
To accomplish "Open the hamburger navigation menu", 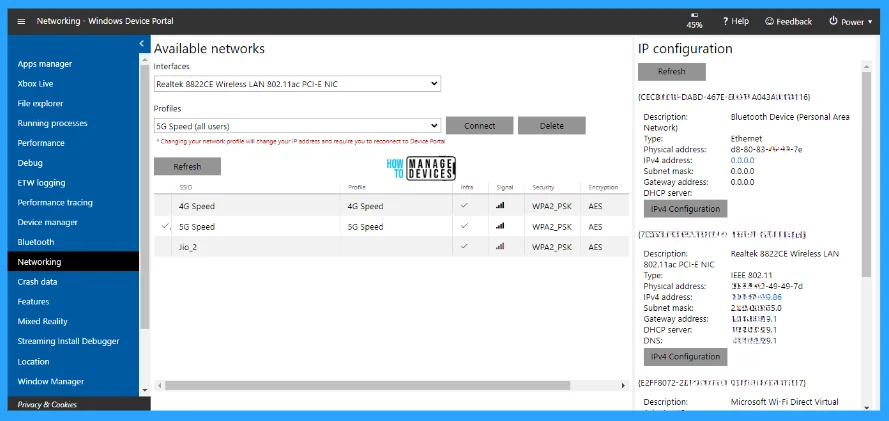I will tap(22, 22).
